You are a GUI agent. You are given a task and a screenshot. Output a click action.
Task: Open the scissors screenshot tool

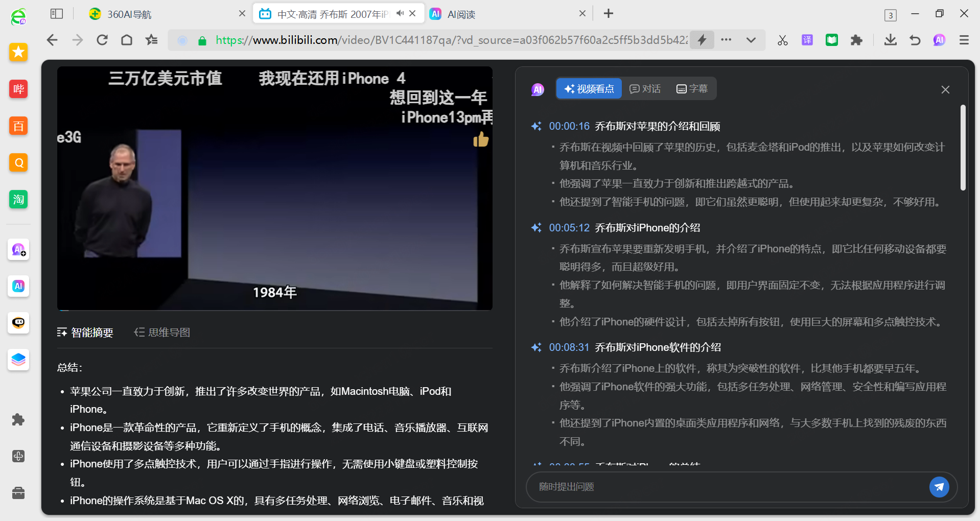point(782,40)
